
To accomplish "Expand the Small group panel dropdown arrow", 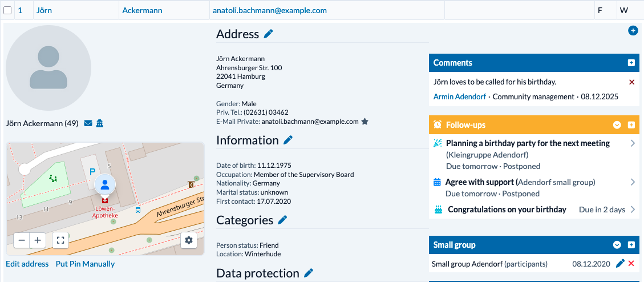I will tap(617, 245).
